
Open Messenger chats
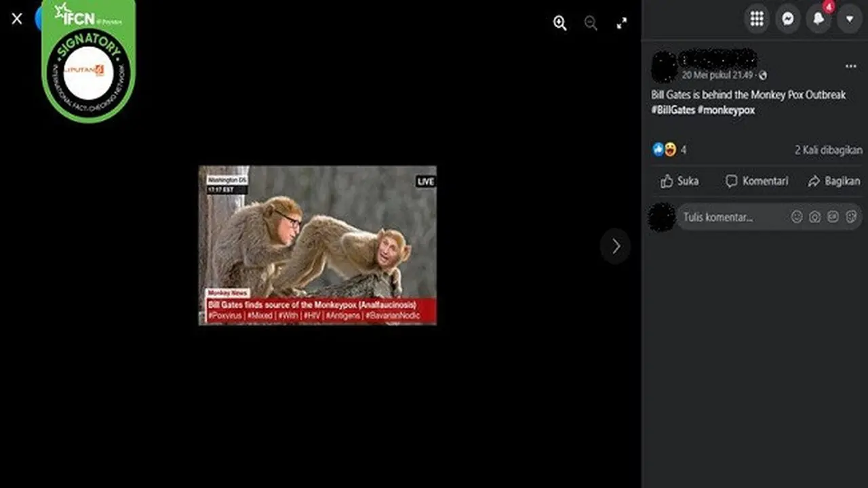point(788,19)
